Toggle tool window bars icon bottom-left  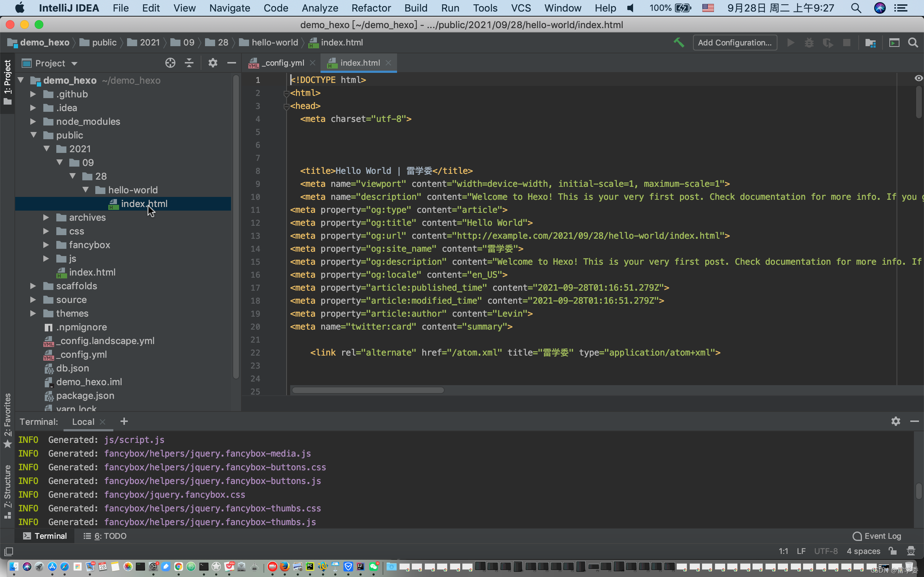[8, 551]
